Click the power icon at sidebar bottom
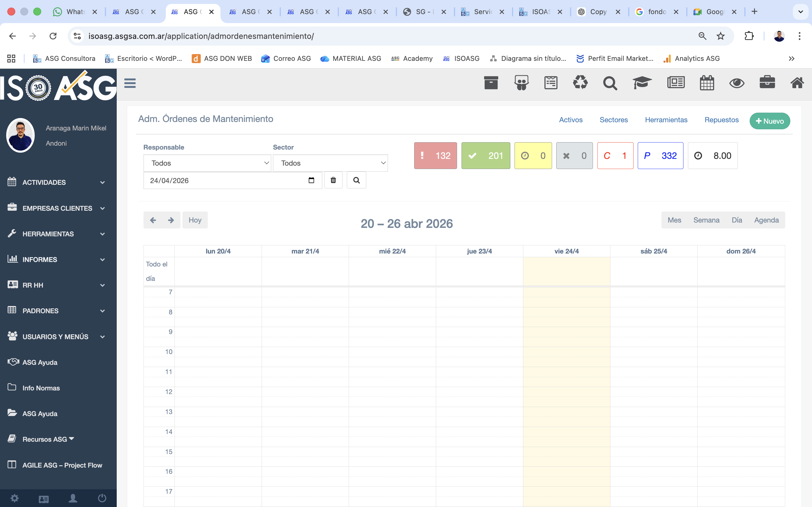This screenshot has width=812, height=507. point(102,498)
